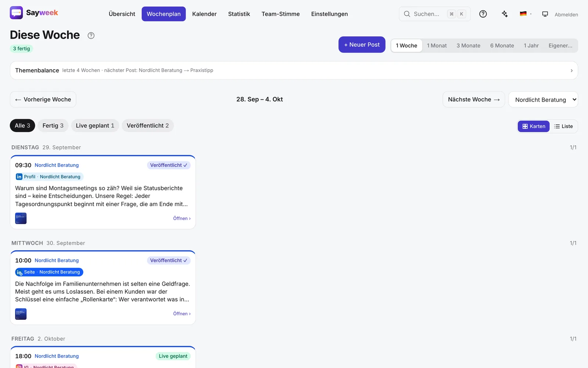
Task: Select the 3 Monate time range
Action: tap(468, 46)
